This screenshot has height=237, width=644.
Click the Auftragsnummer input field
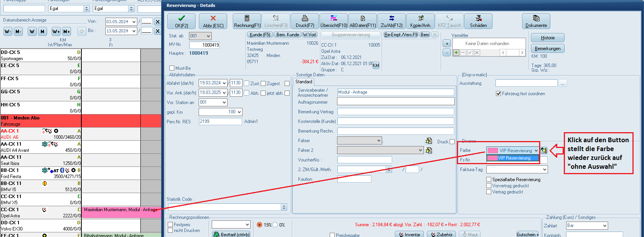pyautogui.click(x=395, y=101)
